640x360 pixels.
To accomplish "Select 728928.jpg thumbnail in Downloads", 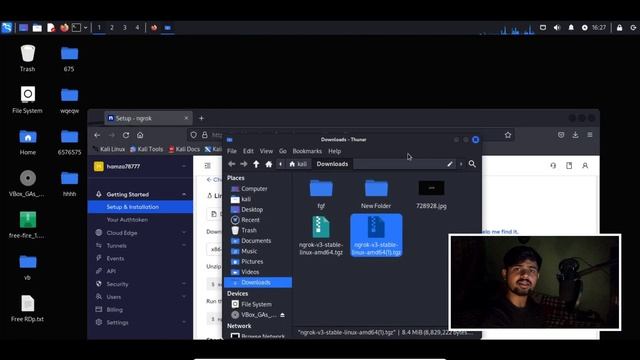I will (x=431, y=194).
